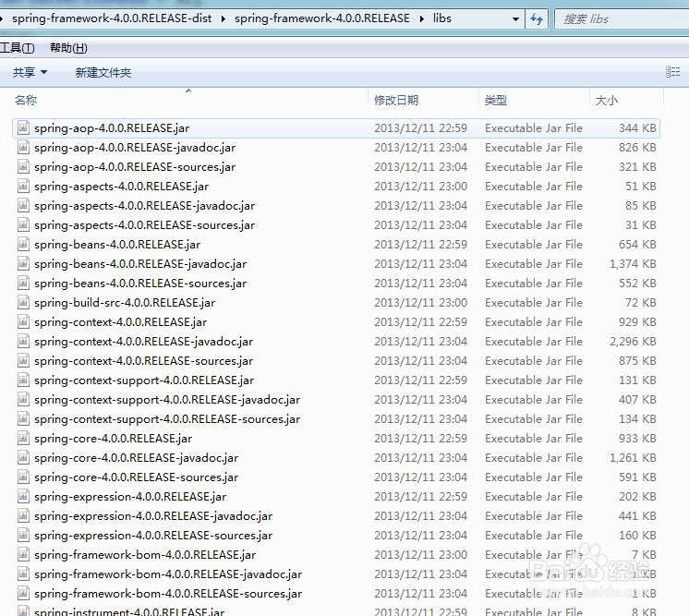689x616 pixels.
Task: Click the icon of spring-context-support-4.0.0.RELEASE-javadoc.jar
Action: (x=23, y=399)
